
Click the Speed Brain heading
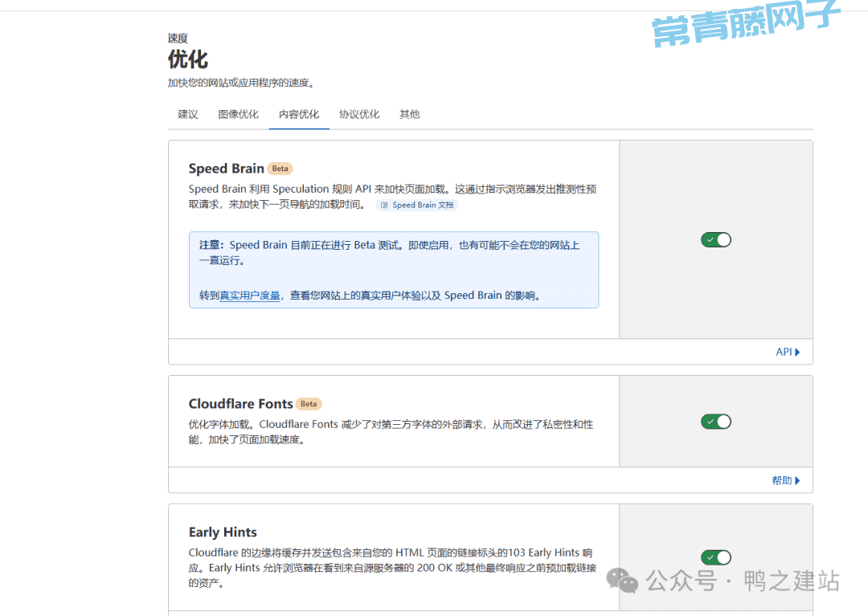tap(227, 169)
